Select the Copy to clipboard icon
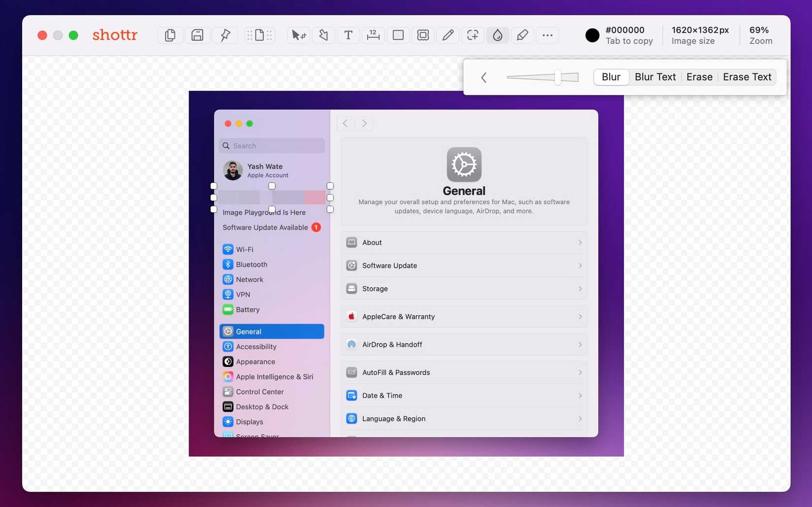Viewport: 812px width, 507px height. (x=170, y=35)
